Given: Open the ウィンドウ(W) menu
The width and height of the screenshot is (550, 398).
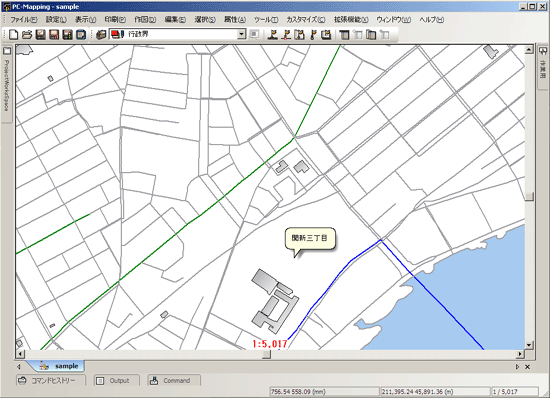Looking at the screenshot, I should click(394, 20).
